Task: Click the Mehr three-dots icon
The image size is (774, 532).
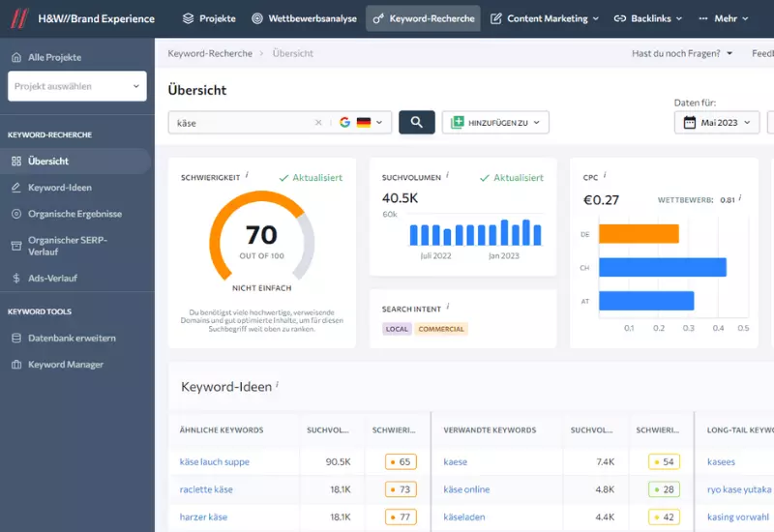Action: [x=703, y=18]
